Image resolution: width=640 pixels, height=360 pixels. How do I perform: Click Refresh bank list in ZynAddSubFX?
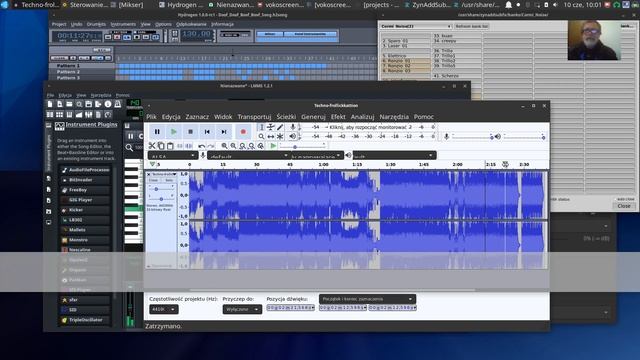[471, 26]
